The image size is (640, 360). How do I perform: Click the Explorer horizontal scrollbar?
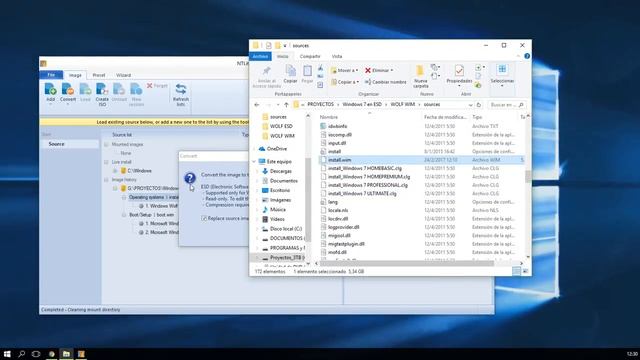[406, 264]
